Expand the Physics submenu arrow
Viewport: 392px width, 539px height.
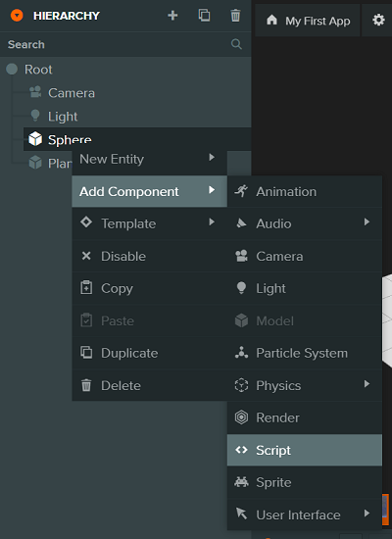coord(367,384)
